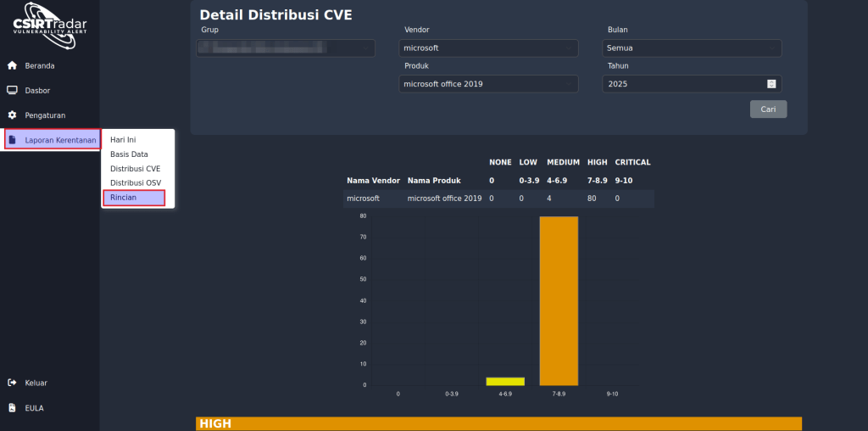Open the Laporan Kerentanan menu
Image resolution: width=868 pixels, height=431 pixels.
tap(53, 140)
